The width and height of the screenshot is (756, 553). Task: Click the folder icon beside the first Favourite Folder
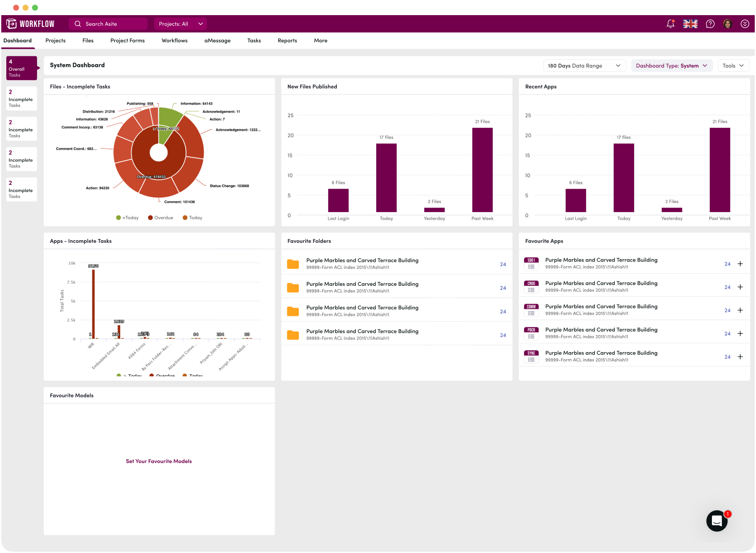pos(293,263)
